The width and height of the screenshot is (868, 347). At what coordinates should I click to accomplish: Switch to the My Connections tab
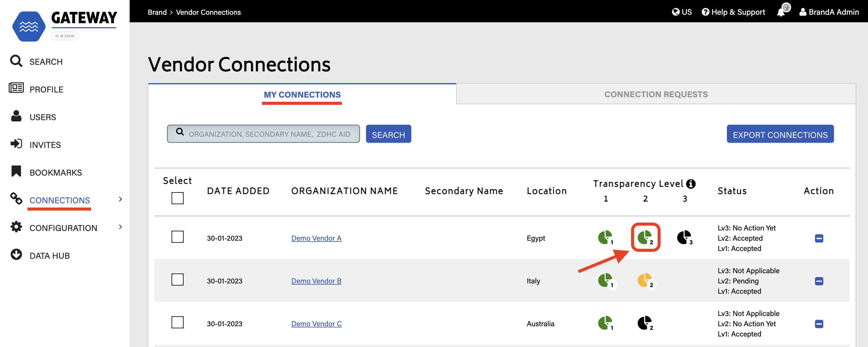tap(302, 95)
